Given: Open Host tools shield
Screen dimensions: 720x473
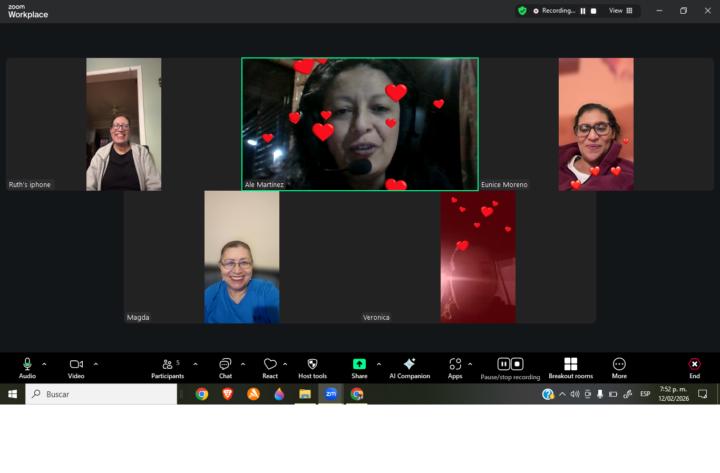Looking at the screenshot, I should coord(312,368).
